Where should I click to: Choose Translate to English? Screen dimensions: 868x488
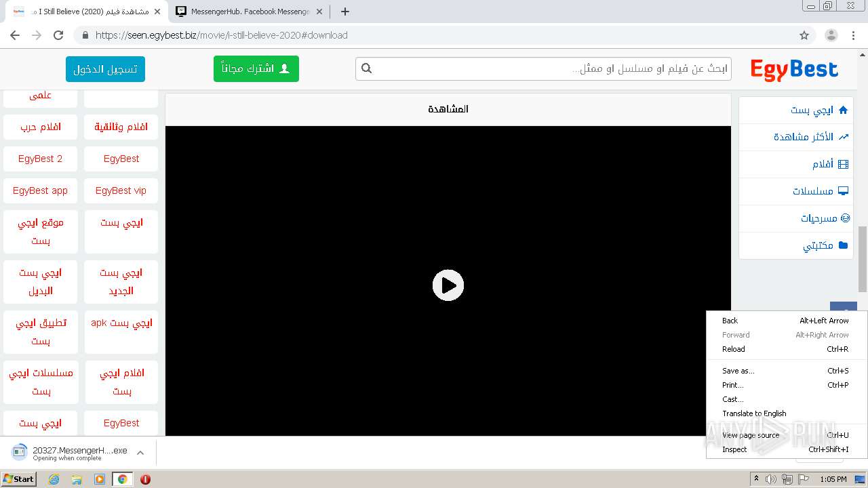click(785, 413)
